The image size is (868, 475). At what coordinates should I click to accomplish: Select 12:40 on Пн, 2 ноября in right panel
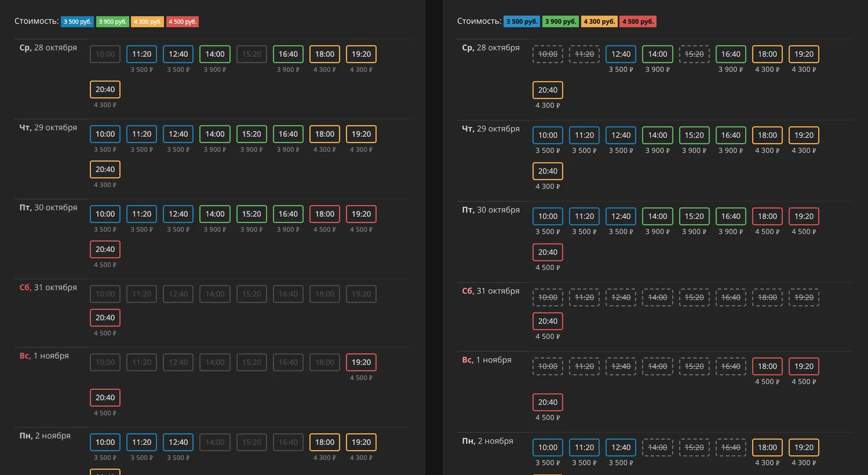(621, 447)
